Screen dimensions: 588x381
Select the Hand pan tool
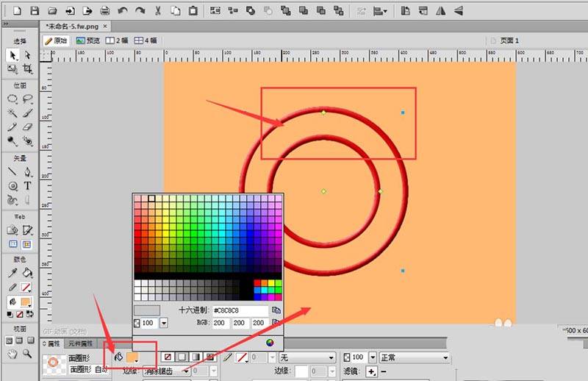pos(12,354)
